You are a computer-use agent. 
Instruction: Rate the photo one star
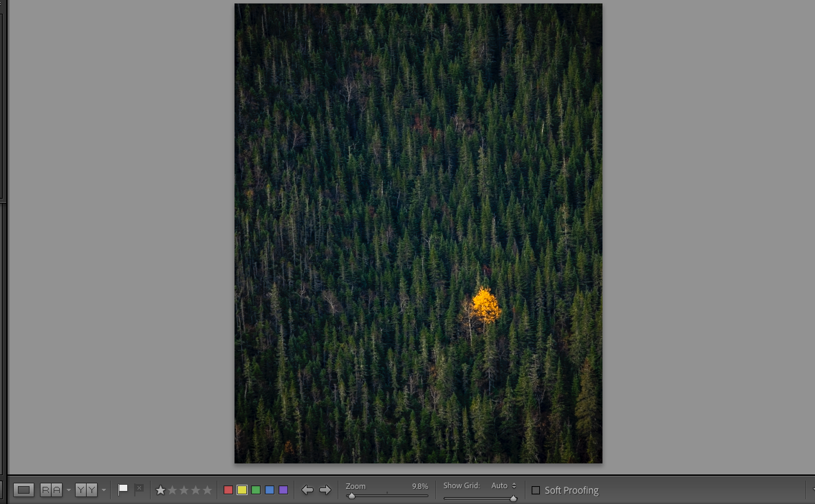161,490
